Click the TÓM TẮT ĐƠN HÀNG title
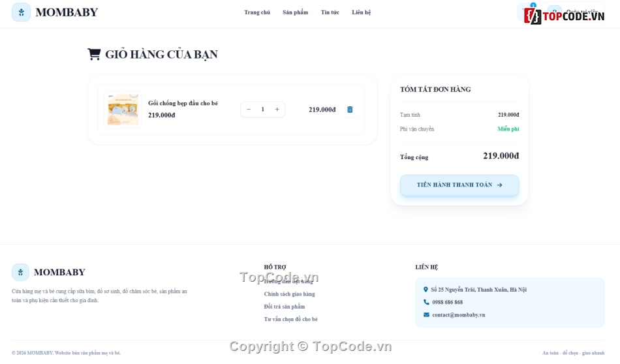Screen dimensions: 620x364 pos(435,89)
